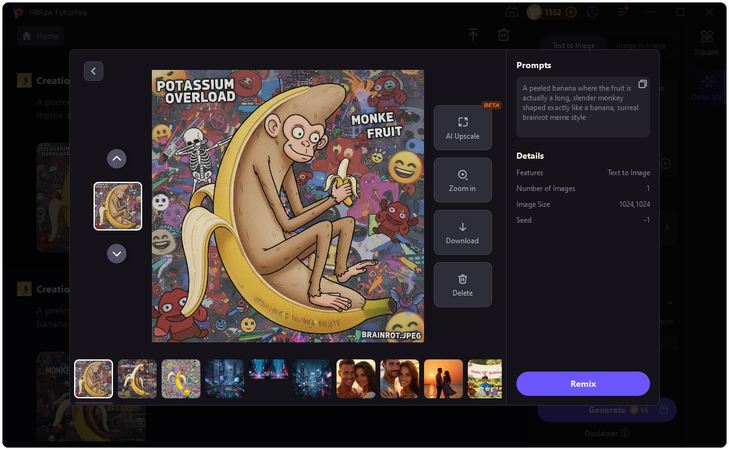The height and width of the screenshot is (450, 729).
Task: Show next image with the down chevron
Action: point(117,254)
